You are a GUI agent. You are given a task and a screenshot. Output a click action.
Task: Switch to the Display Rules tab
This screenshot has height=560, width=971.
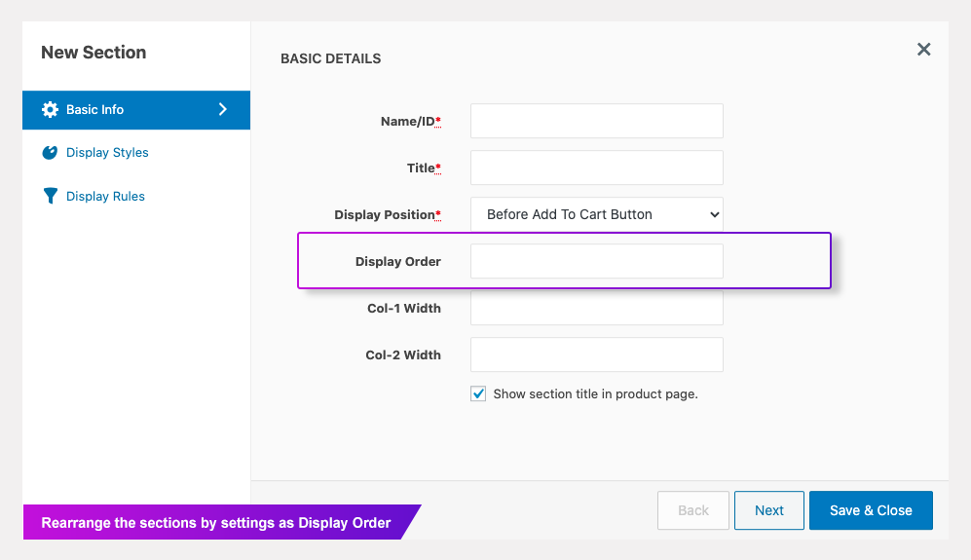coord(105,197)
